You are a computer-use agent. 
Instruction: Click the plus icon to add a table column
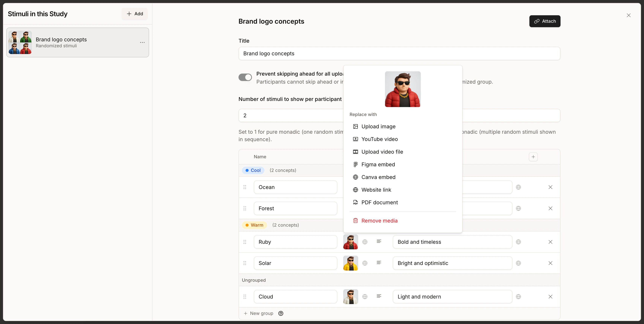pos(533,157)
